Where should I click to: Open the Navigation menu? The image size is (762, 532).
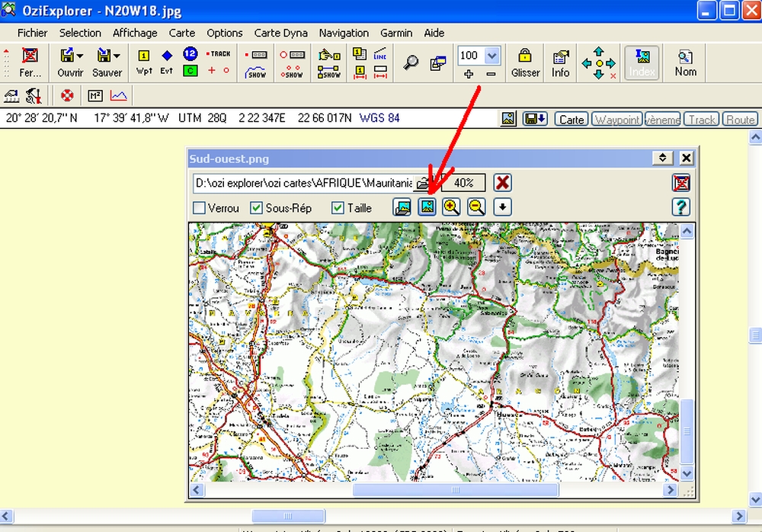click(x=344, y=33)
